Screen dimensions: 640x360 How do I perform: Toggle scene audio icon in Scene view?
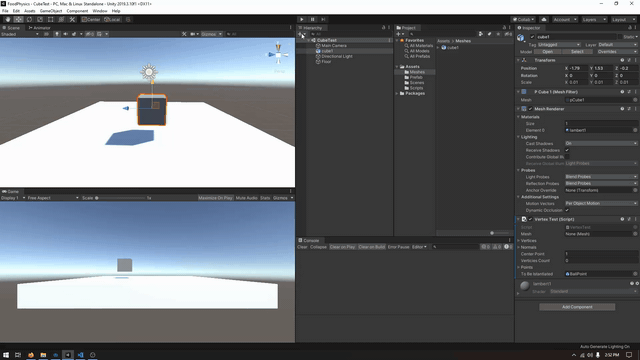pos(65,34)
